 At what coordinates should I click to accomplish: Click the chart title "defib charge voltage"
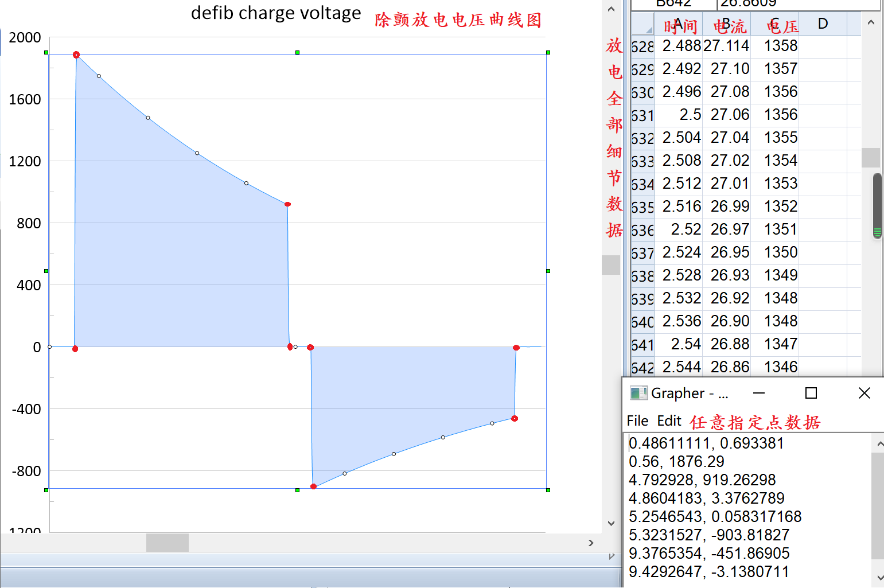[x=276, y=13]
